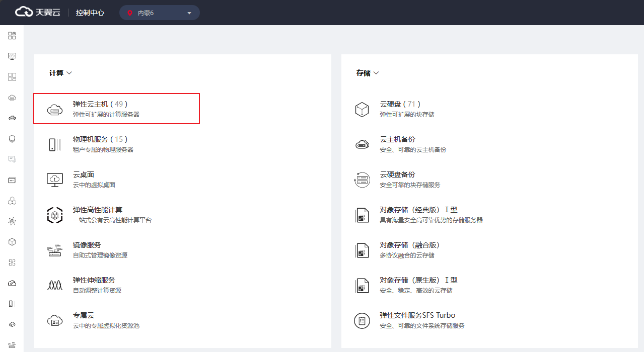
Task: Click the 对象存储（原生版）Ⅰ型 file icon
Action: (x=362, y=285)
